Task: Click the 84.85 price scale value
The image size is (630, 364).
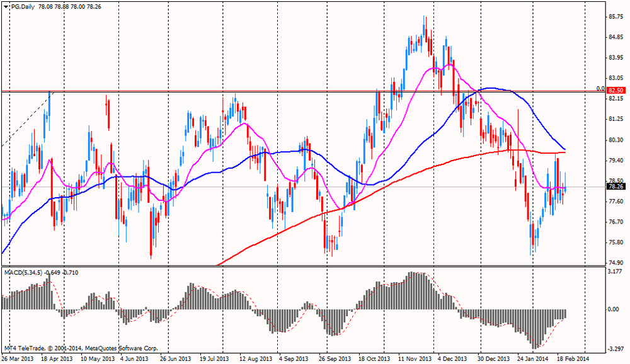Action: point(616,37)
